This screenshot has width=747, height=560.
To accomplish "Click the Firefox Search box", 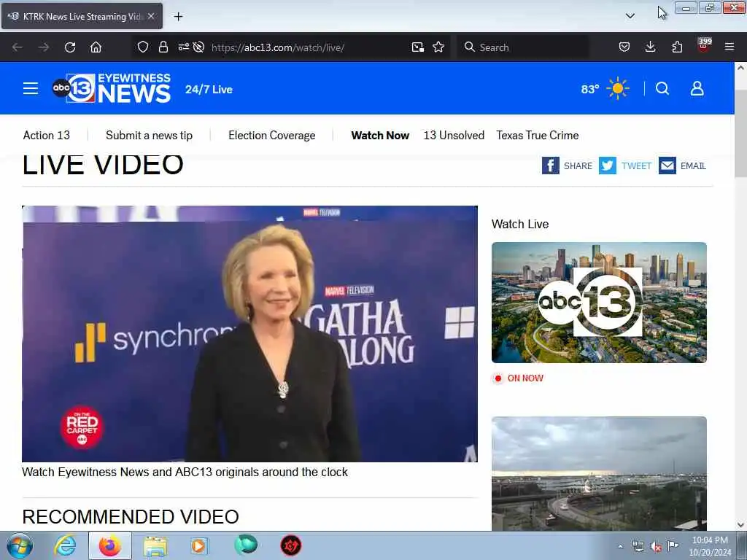I will [522, 47].
